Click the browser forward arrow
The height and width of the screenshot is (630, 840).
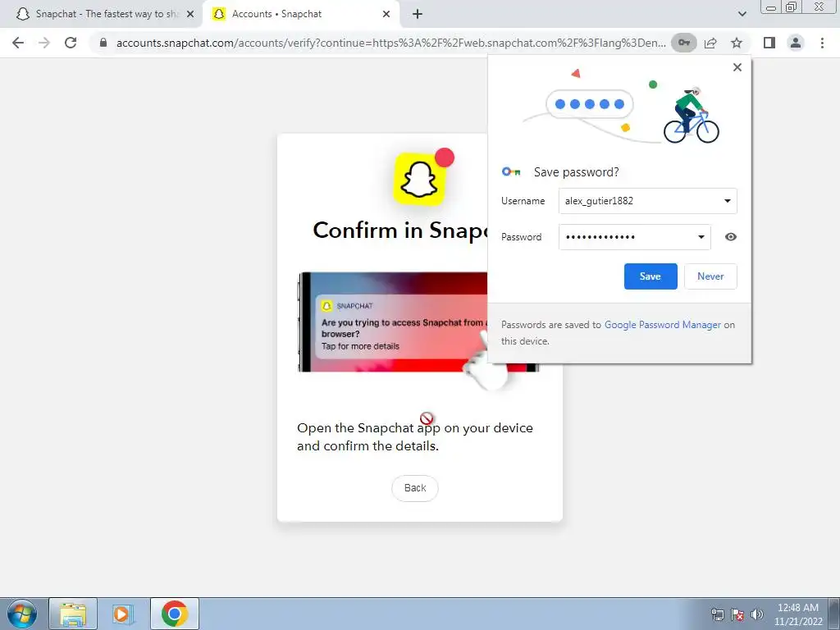tap(44, 43)
